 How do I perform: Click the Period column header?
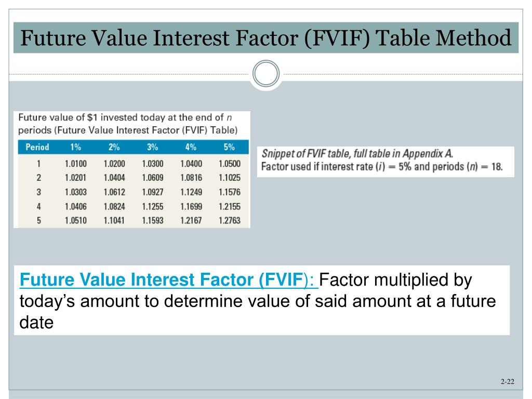(x=37, y=147)
